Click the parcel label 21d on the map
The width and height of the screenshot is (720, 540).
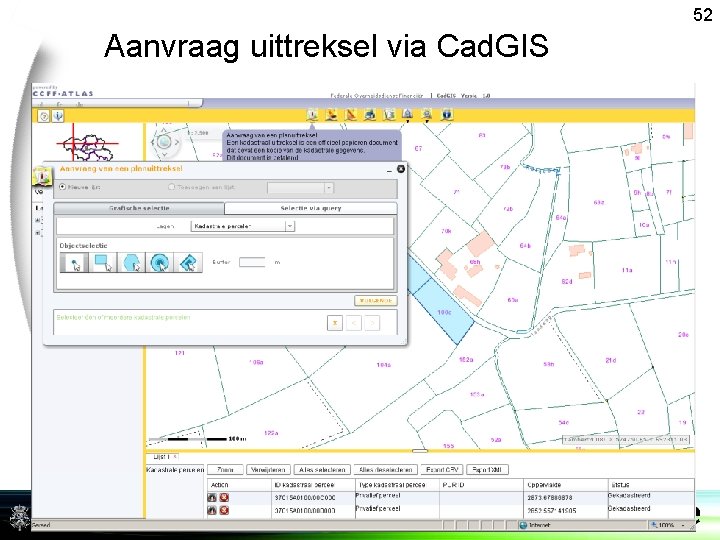[611, 360]
